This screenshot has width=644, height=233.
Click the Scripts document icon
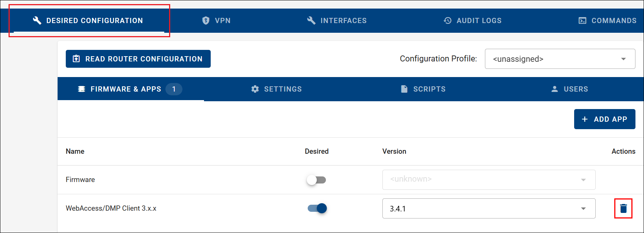click(404, 89)
